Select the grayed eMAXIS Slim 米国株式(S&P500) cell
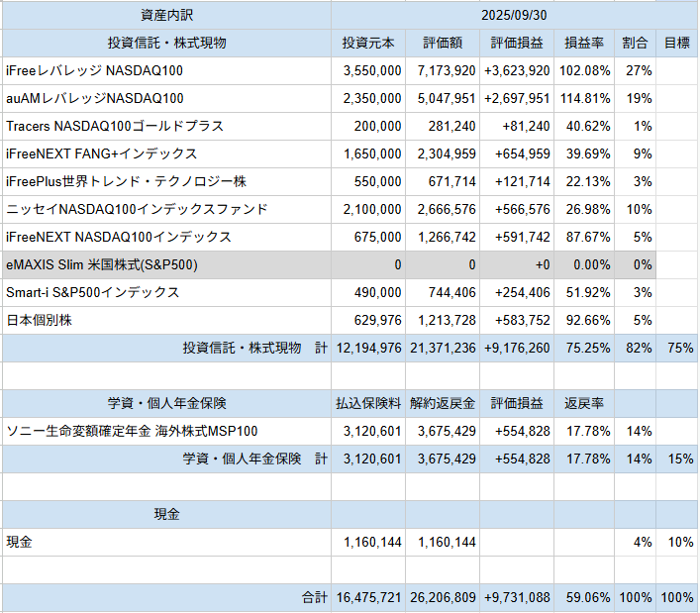 (x=166, y=265)
